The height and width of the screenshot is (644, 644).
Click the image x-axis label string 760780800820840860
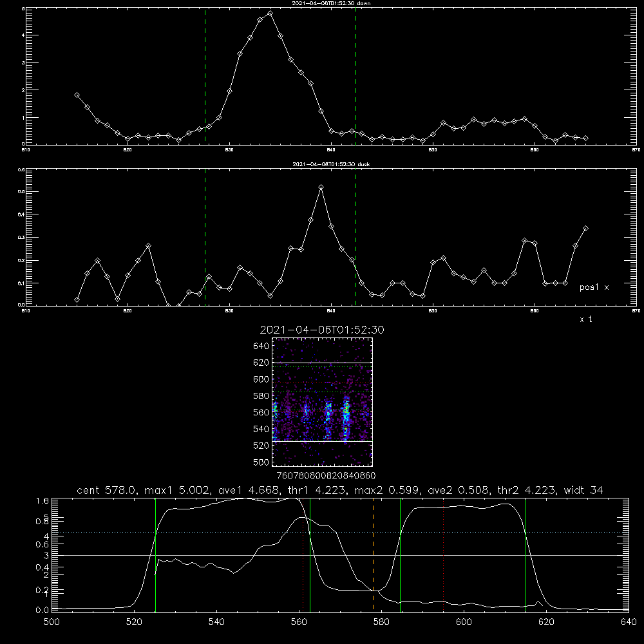click(326, 475)
